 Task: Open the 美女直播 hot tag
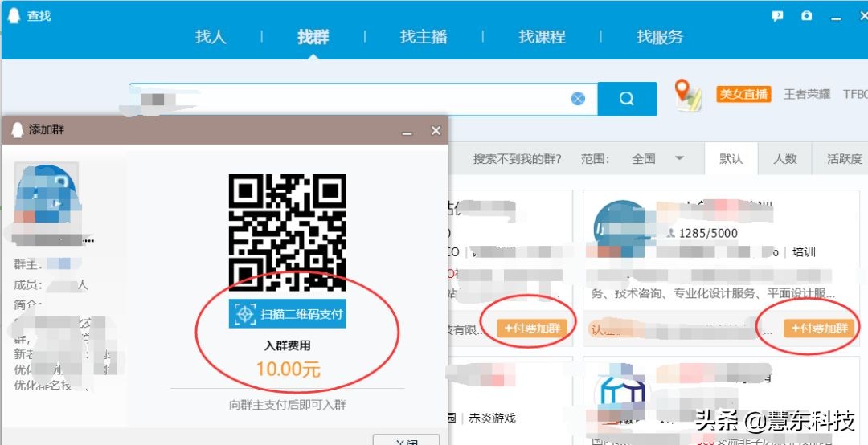[743, 94]
